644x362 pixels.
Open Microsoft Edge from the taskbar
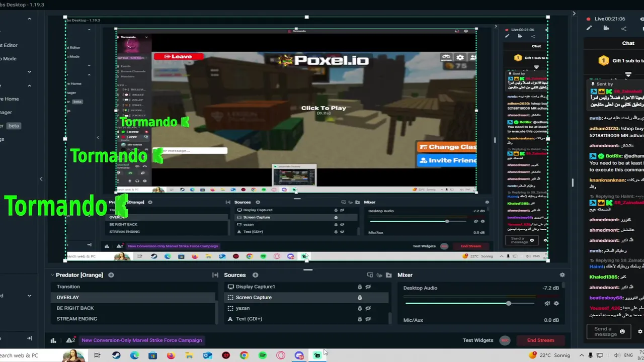(x=134, y=355)
